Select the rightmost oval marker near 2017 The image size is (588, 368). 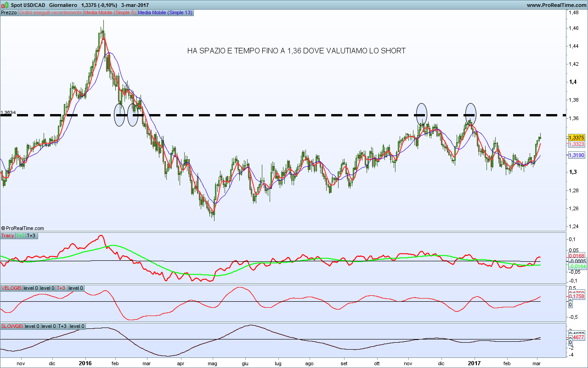(x=470, y=113)
